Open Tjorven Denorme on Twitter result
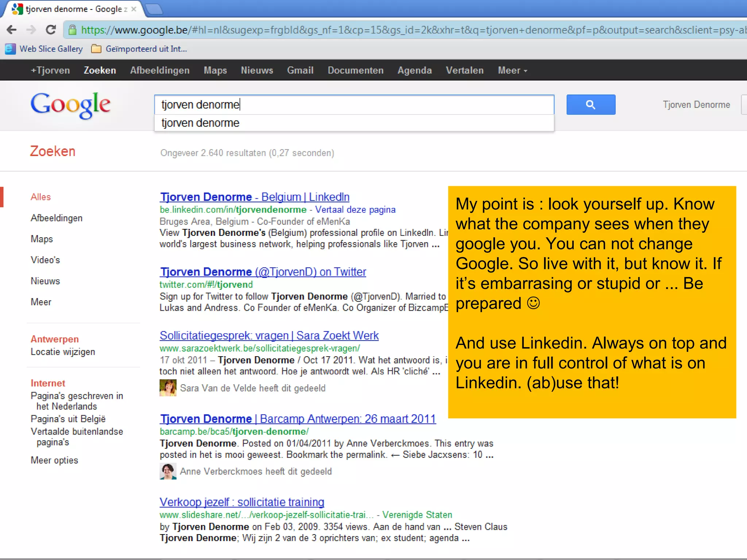 pos(263,272)
